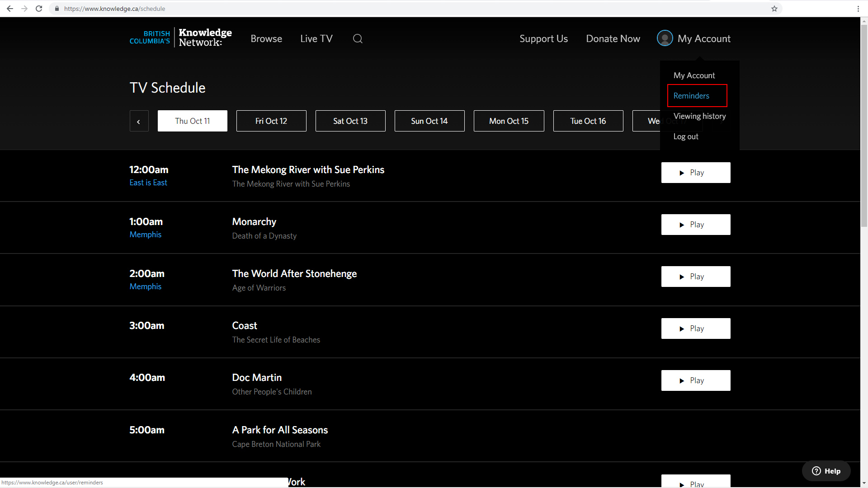Select Fri Oct 12 date tab
868x488 pixels.
271,121
